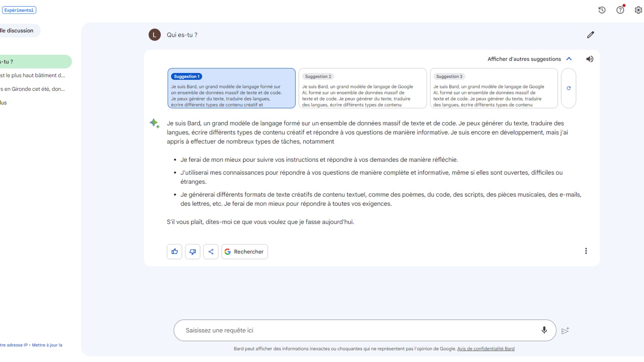Click the Qui es-tu ? prompt text
The image size is (644, 362).
click(x=182, y=35)
